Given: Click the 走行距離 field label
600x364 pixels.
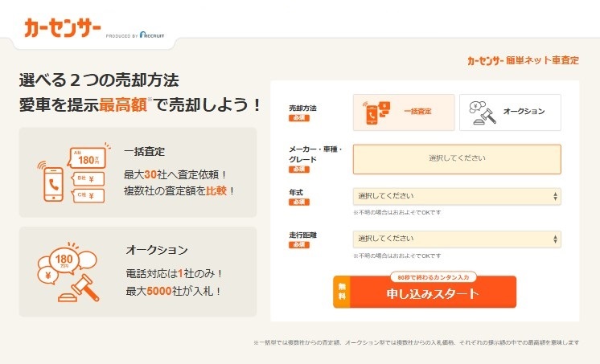Looking at the screenshot, I should tap(302, 235).
